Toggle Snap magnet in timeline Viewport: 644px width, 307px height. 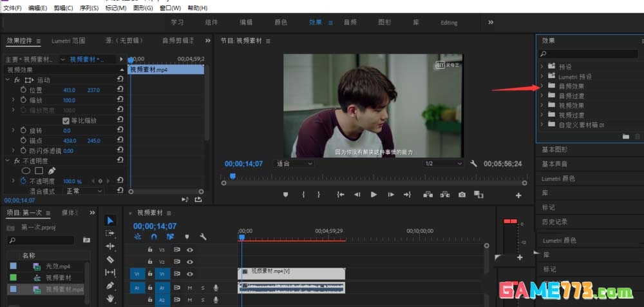(154, 237)
